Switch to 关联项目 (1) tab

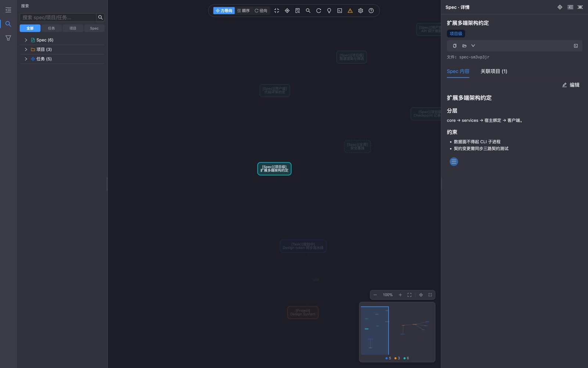(x=494, y=71)
